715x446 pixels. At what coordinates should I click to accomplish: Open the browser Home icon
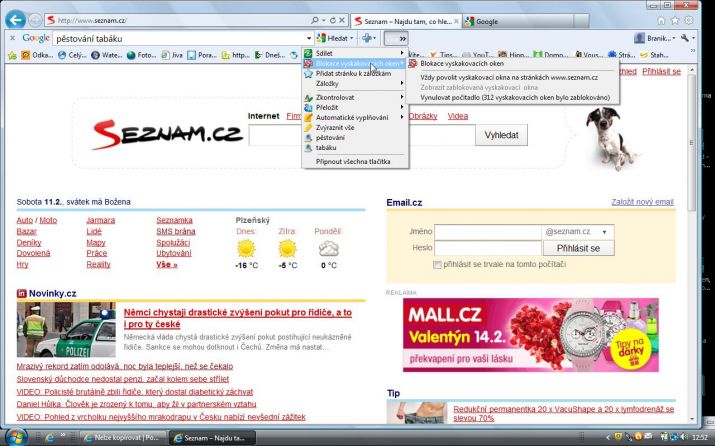pos(661,21)
